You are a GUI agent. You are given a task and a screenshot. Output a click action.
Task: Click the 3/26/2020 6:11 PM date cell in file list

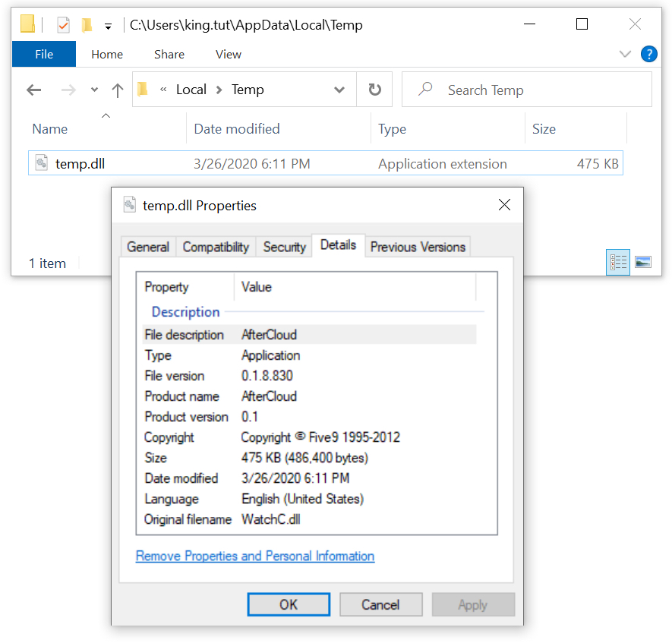(x=251, y=164)
